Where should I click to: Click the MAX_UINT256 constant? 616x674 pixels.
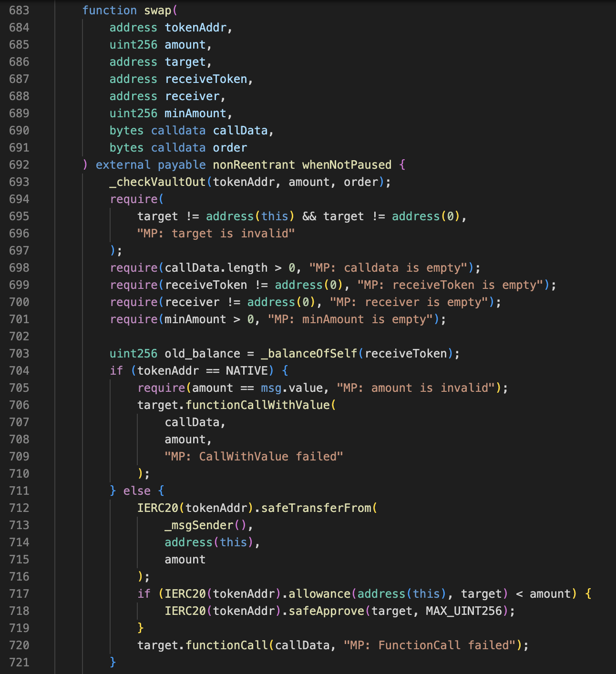coord(464,611)
